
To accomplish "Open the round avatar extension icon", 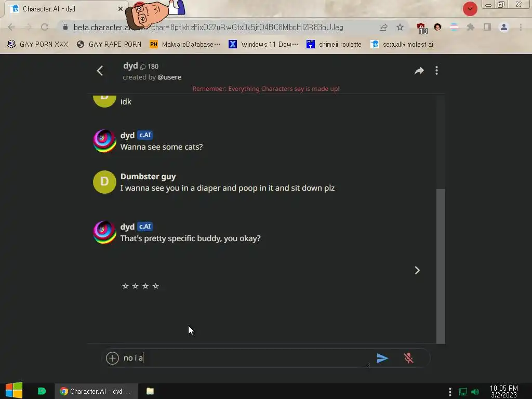I will tap(437, 27).
